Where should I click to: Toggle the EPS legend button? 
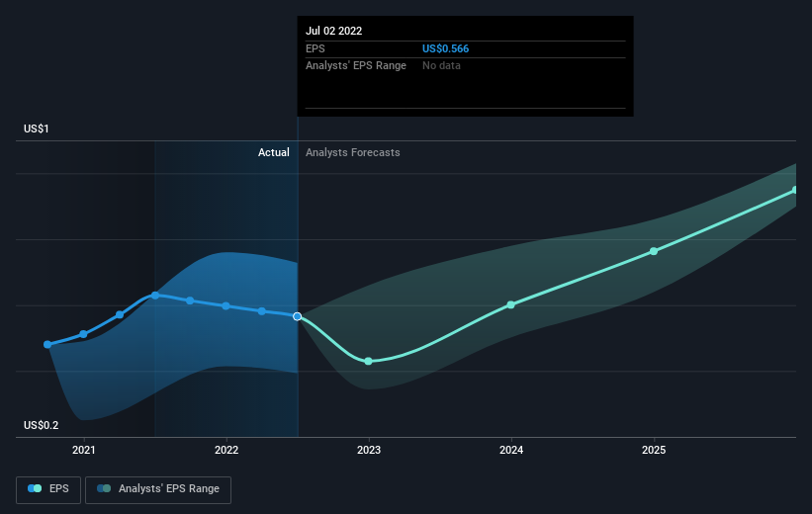coord(48,489)
